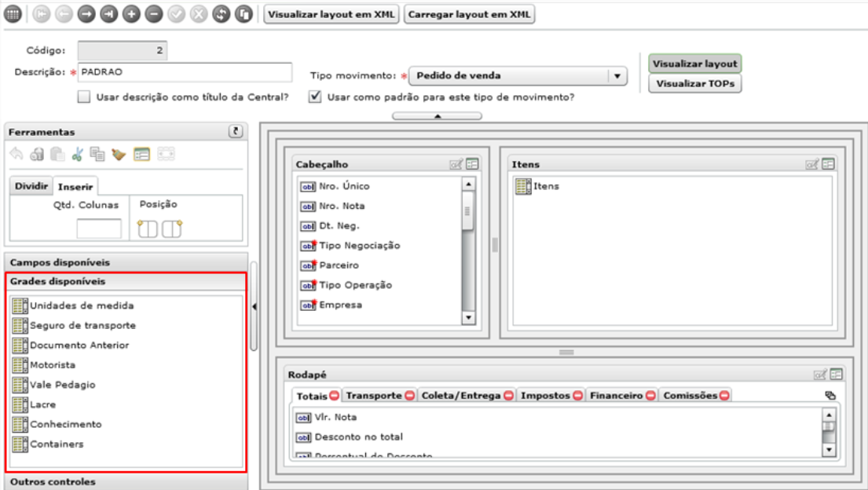Remove record minus icon

click(154, 14)
